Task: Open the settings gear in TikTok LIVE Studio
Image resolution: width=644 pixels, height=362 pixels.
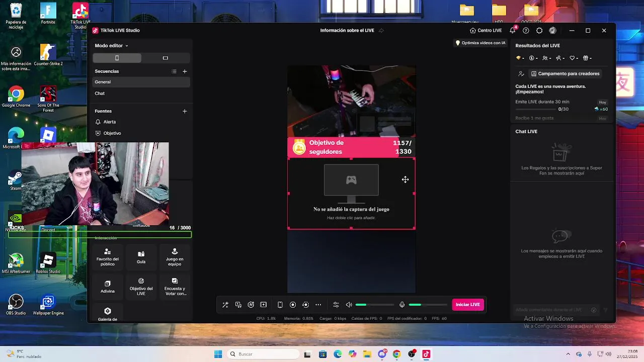Action: [x=539, y=31]
